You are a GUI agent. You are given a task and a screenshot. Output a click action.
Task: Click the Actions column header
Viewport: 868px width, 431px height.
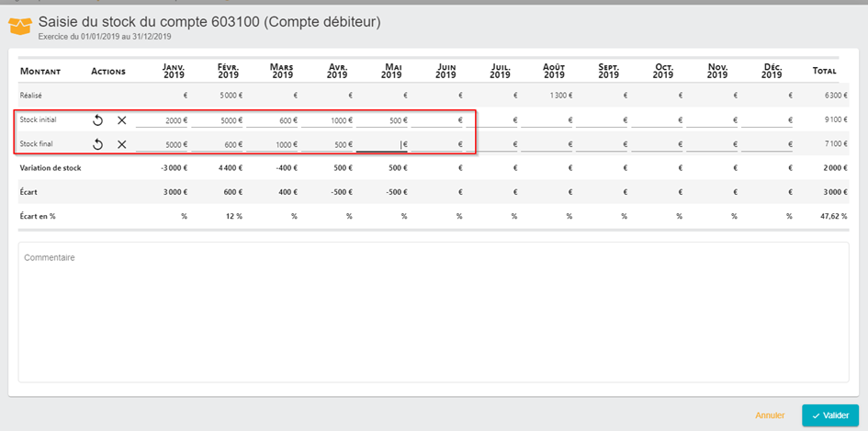coord(108,72)
